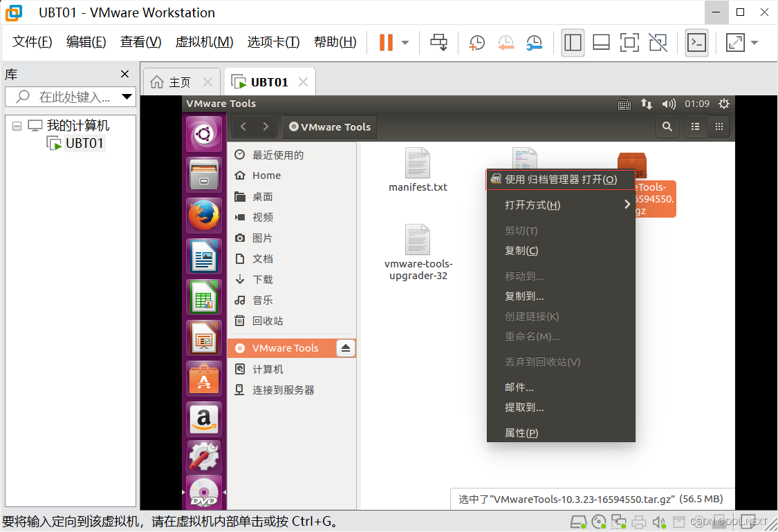Open the 虚拟机(M) menu
This screenshot has width=778, height=532.
click(x=204, y=41)
